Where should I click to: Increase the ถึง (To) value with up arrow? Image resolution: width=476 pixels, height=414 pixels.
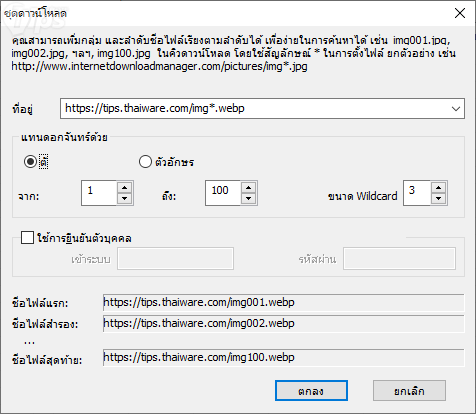(x=249, y=187)
